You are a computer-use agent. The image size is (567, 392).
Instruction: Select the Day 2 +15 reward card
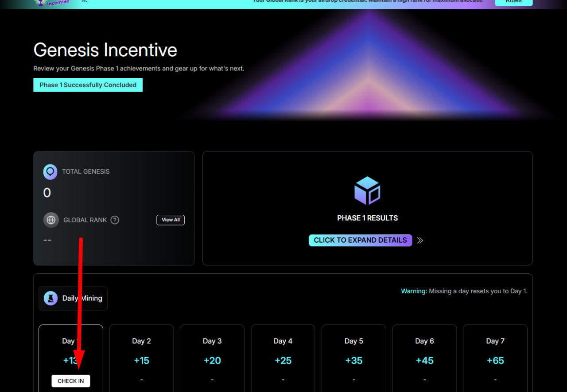141,358
